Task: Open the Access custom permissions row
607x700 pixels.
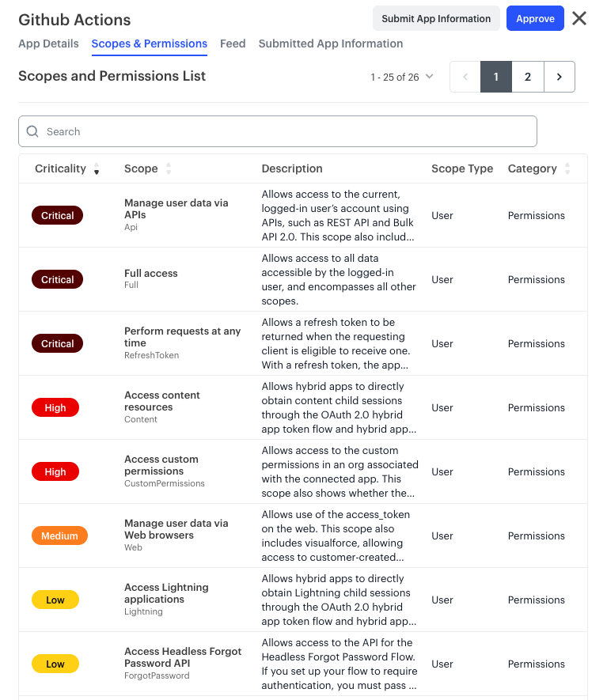Action: point(303,472)
